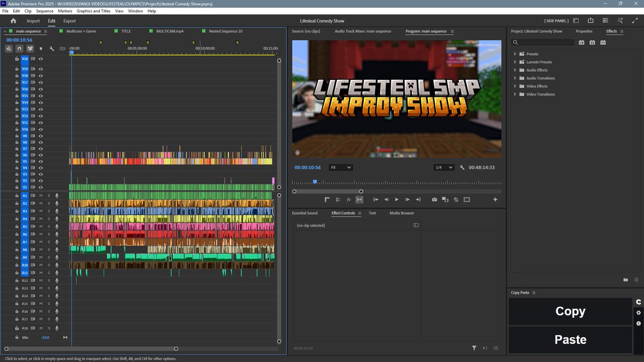This screenshot has width=644, height=362.
Task: Click the Copy button in Copy Pasta
Action: pyautogui.click(x=570, y=312)
